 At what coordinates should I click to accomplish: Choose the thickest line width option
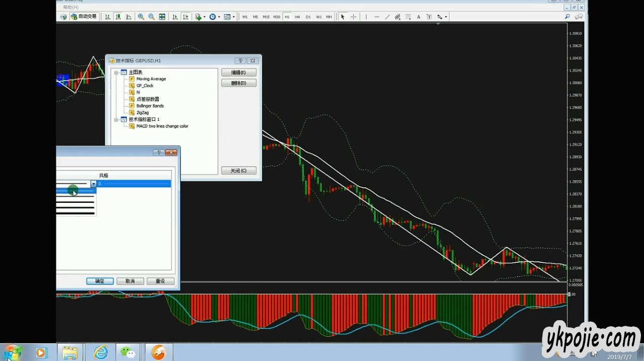pyautogui.click(x=76, y=213)
